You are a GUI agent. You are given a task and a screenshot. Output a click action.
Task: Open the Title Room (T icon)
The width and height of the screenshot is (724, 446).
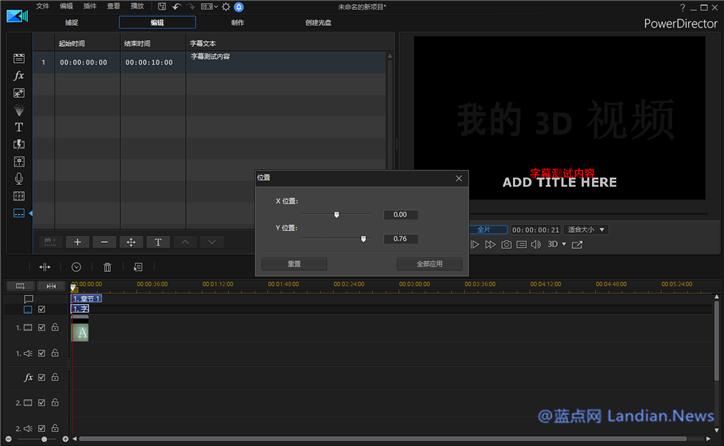[18, 127]
